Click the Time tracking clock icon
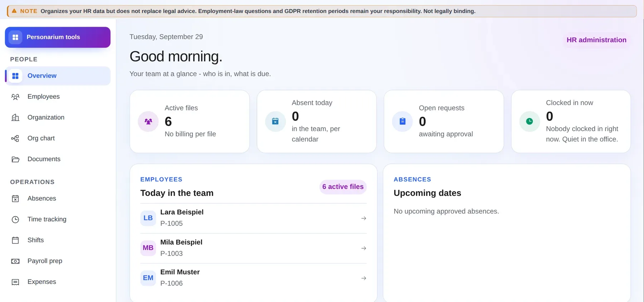The image size is (644, 302). (x=15, y=219)
